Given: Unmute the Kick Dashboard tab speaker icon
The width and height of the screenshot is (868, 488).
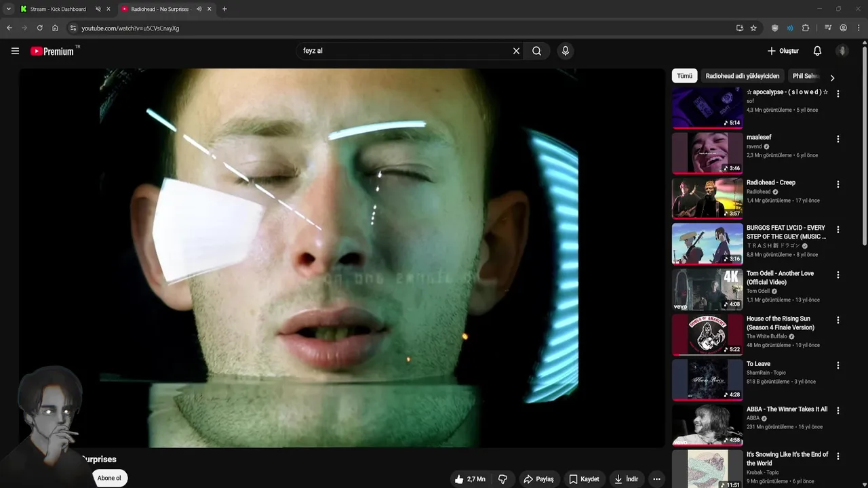Looking at the screenshot, I should coord(98,9).
